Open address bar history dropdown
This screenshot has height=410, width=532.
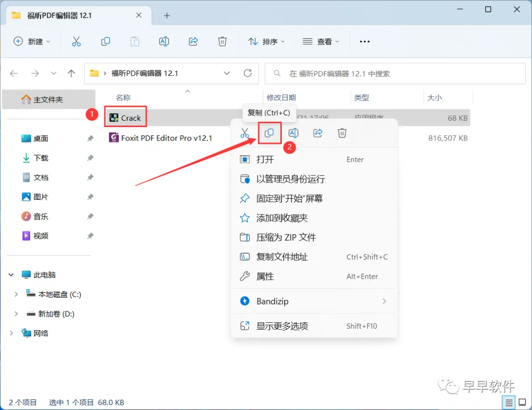227,73
